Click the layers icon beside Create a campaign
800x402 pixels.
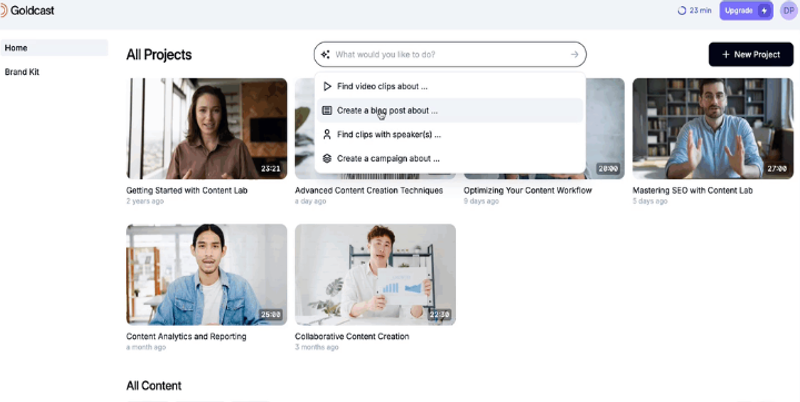tap(327, 158)
